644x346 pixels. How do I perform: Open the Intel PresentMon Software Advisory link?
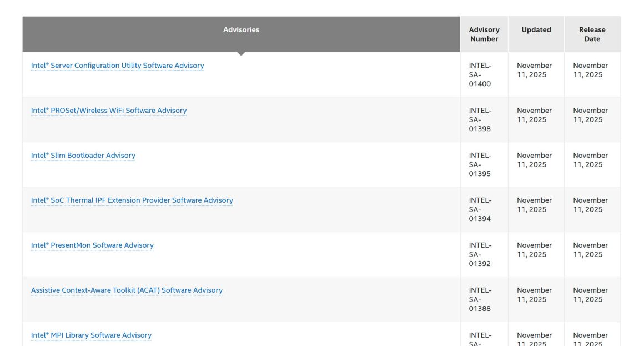pyautogui.click(x=92, y=245)
